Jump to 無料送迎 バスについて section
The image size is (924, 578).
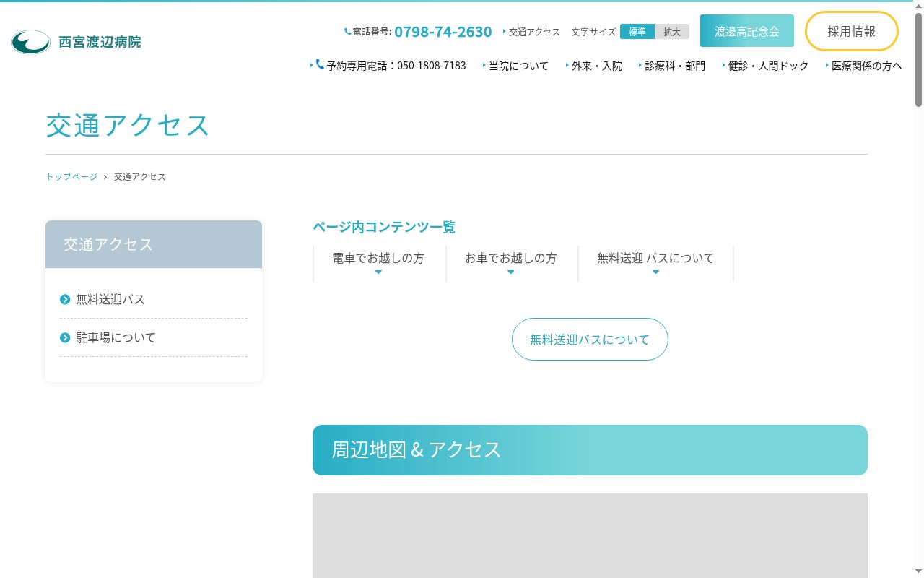[x=655, y=258]
